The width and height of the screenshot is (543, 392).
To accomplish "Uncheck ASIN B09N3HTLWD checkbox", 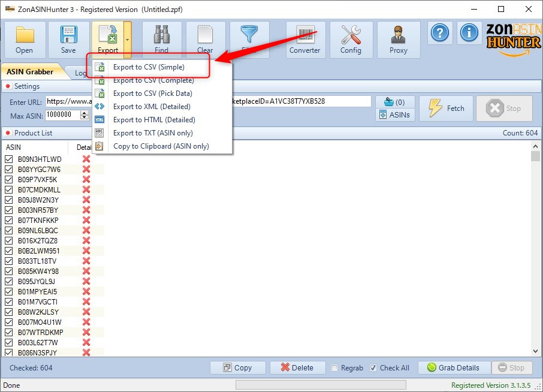I will [8, 159].
